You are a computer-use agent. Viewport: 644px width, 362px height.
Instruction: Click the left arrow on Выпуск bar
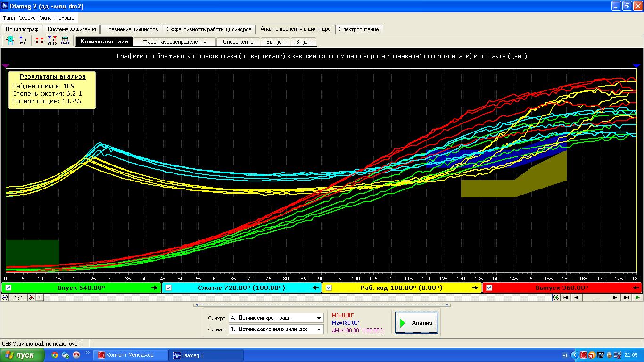(636, 288)
